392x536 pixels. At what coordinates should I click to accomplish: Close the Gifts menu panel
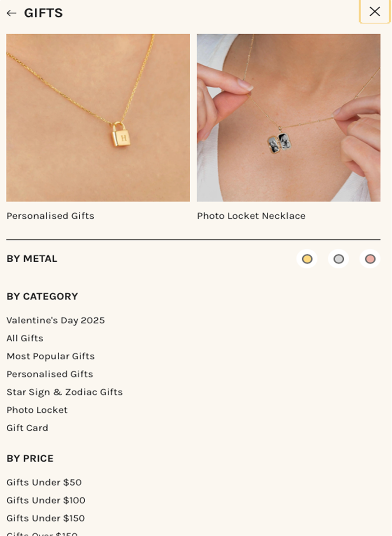point(374,12)
